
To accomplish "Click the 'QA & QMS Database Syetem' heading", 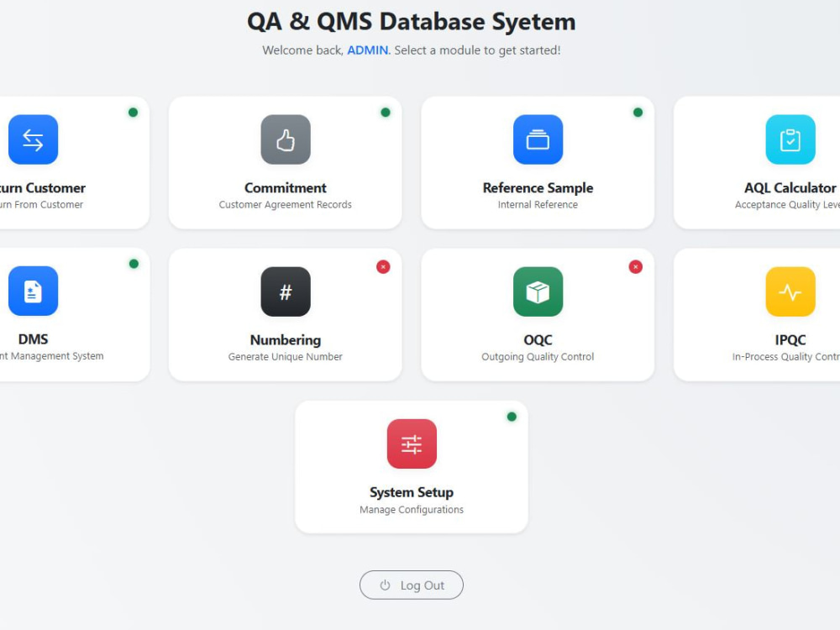I will coord(412,22).
